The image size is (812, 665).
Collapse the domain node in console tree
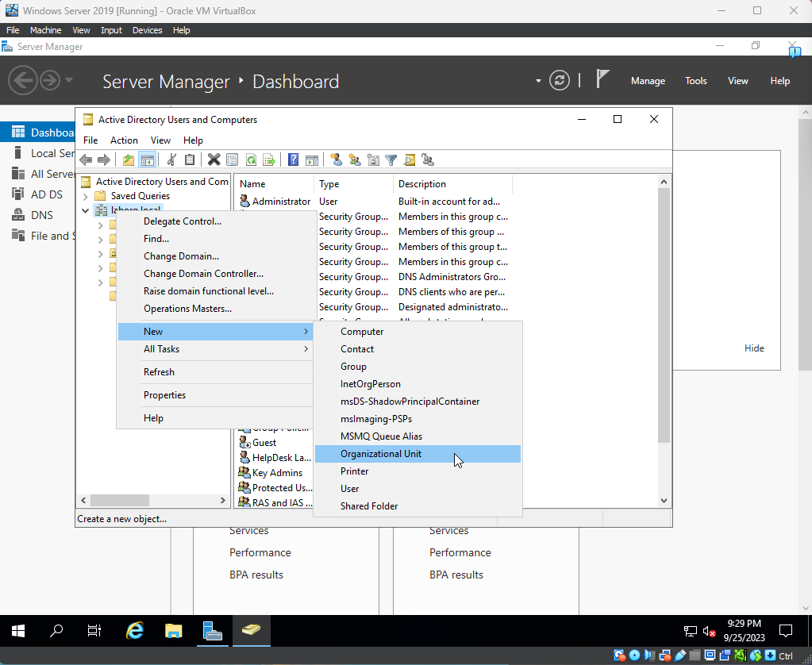pos(86,210)
